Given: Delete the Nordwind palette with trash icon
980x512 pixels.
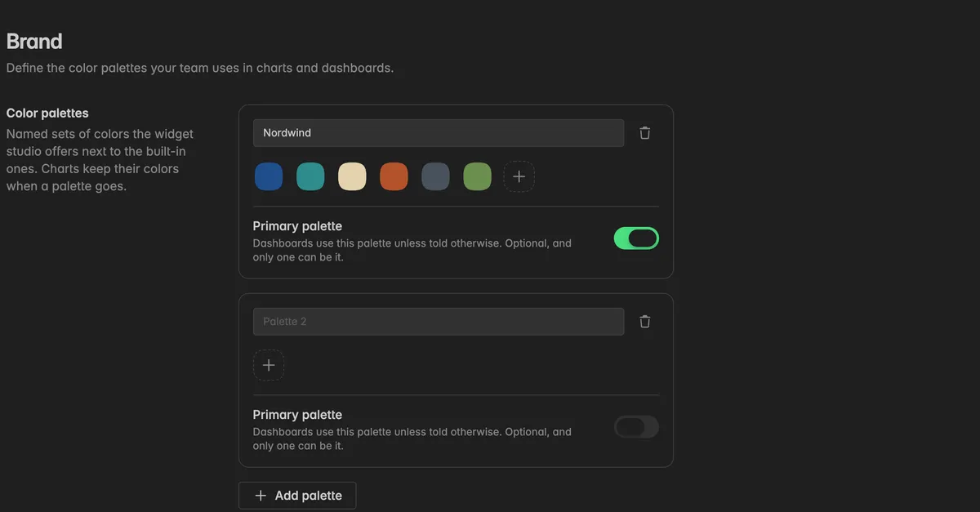Looking at the screenshot, I should coord(645,133).
